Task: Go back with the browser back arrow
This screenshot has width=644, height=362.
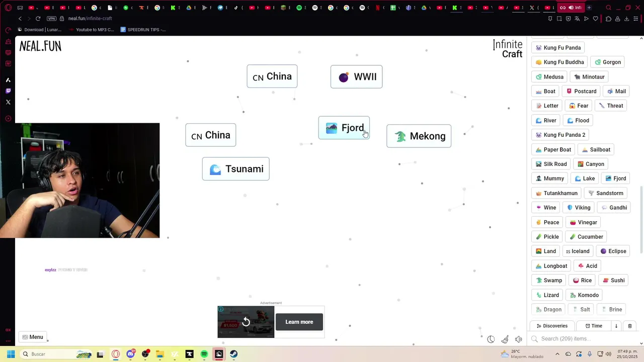Action: (20, 19)
